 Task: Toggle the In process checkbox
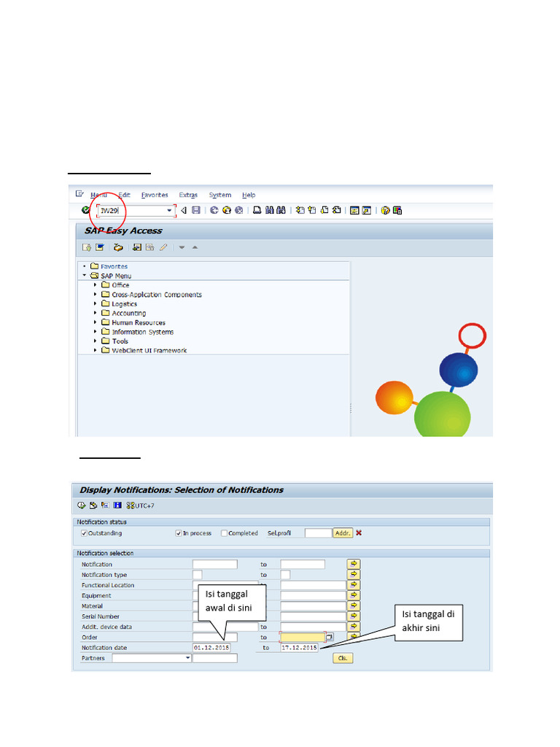point(179,533)
